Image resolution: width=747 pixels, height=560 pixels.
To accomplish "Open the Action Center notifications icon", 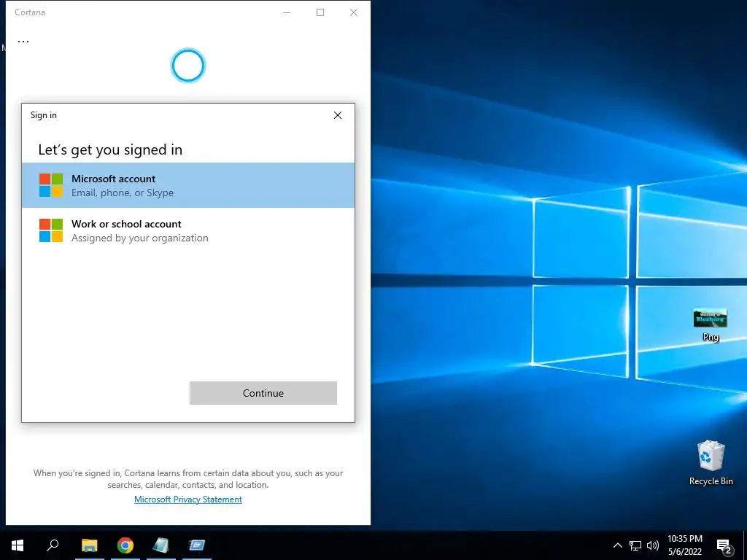I will (x=724, y=545).
